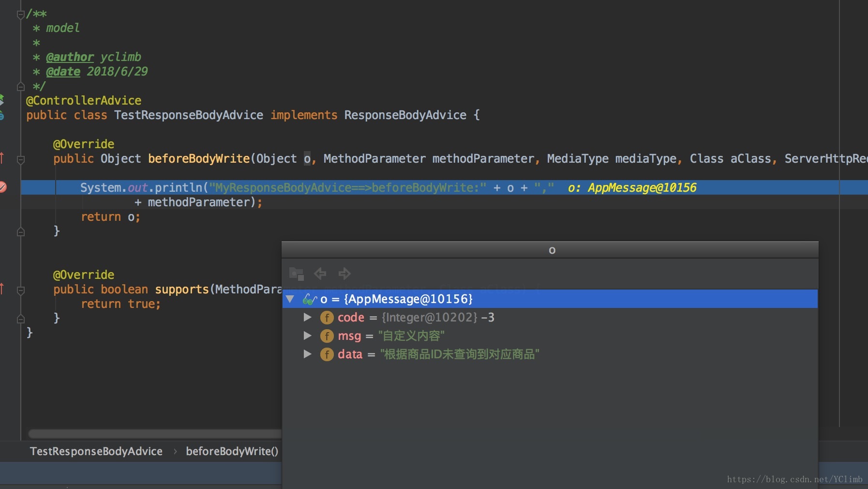Click the beforeBodyWrite method name in code

point(199,159)
